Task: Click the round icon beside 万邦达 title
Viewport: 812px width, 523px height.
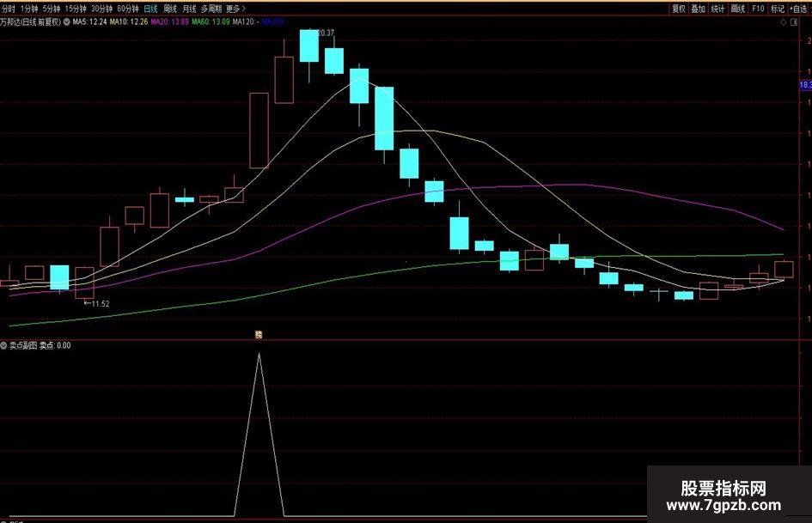Action: click(x=67, y=22)
